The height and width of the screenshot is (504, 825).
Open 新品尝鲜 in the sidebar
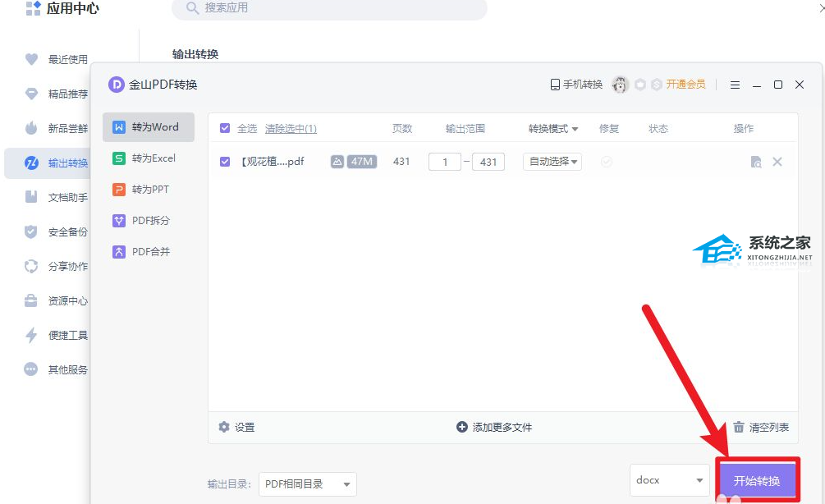point(57,128)
